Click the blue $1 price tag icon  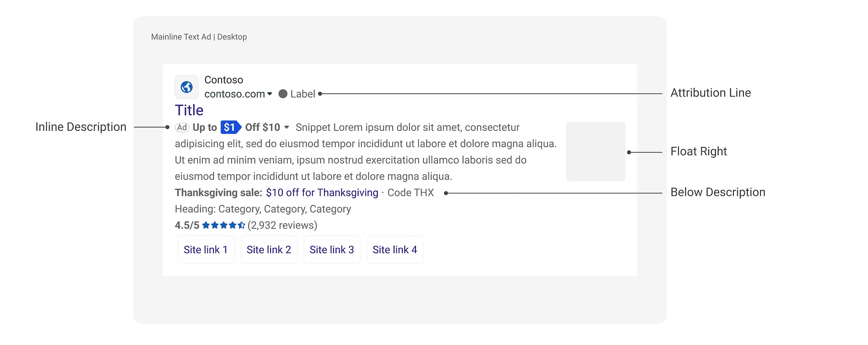click(230, 128)
